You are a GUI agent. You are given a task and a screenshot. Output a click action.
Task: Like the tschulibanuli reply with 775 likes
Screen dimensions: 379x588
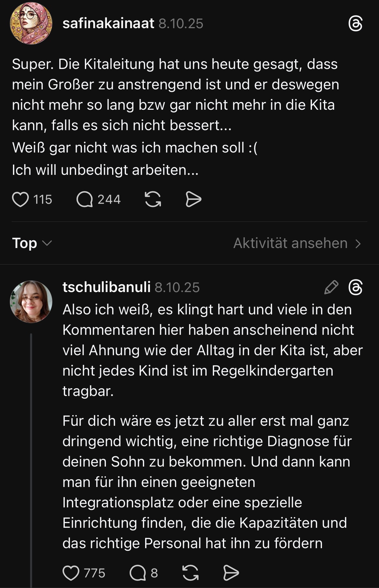click(71, 573)
